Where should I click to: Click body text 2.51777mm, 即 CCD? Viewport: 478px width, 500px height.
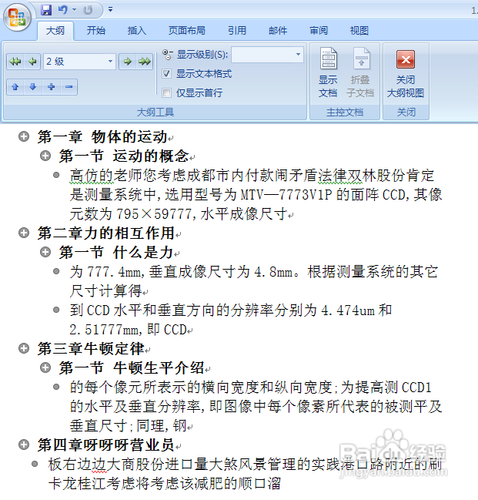(x=128, y=329)
